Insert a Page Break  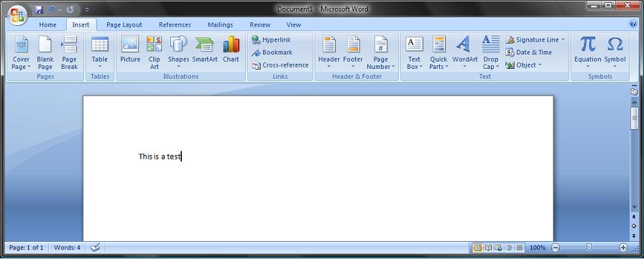click(x=70, y=52)
